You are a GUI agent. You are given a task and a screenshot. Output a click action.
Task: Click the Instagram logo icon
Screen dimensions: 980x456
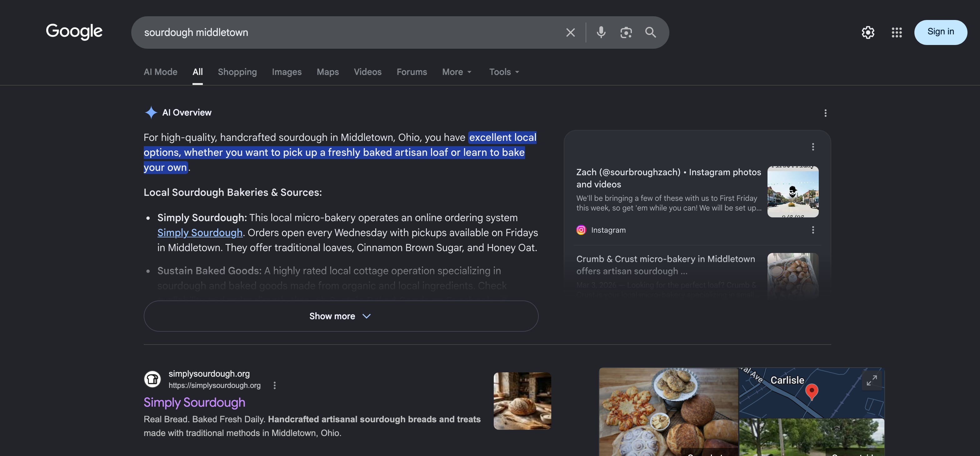[x=581, y=230]
